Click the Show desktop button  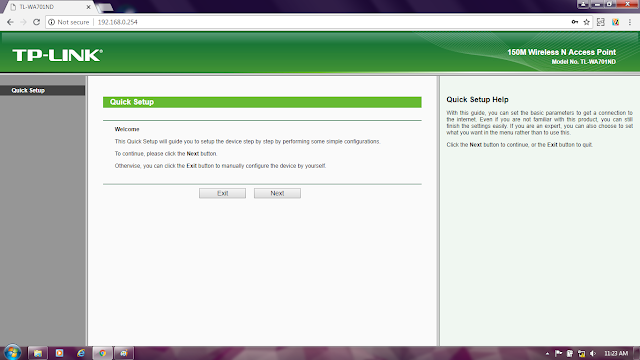pyautogui.click(x=637, y=353)
